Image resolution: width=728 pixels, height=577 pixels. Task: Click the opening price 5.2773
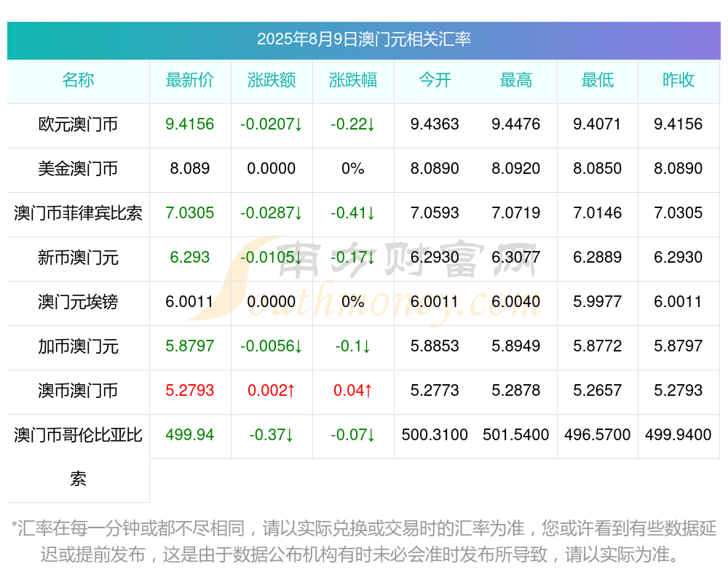click(435, 390)
